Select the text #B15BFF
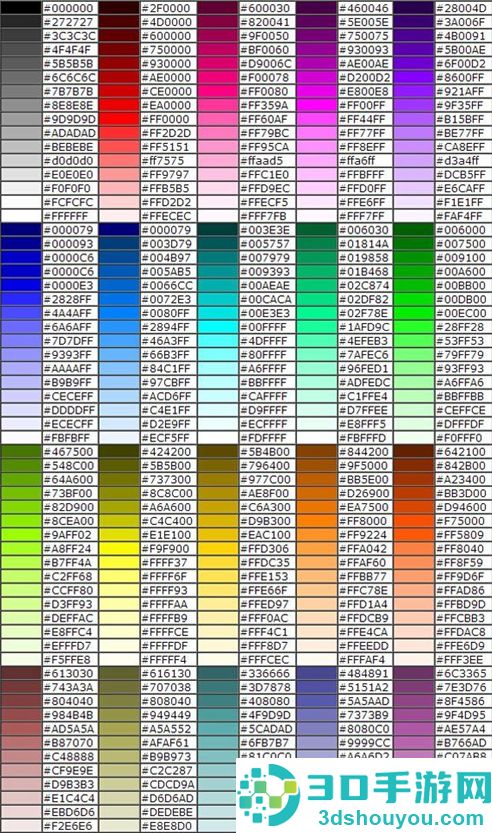 pos(460,119)
